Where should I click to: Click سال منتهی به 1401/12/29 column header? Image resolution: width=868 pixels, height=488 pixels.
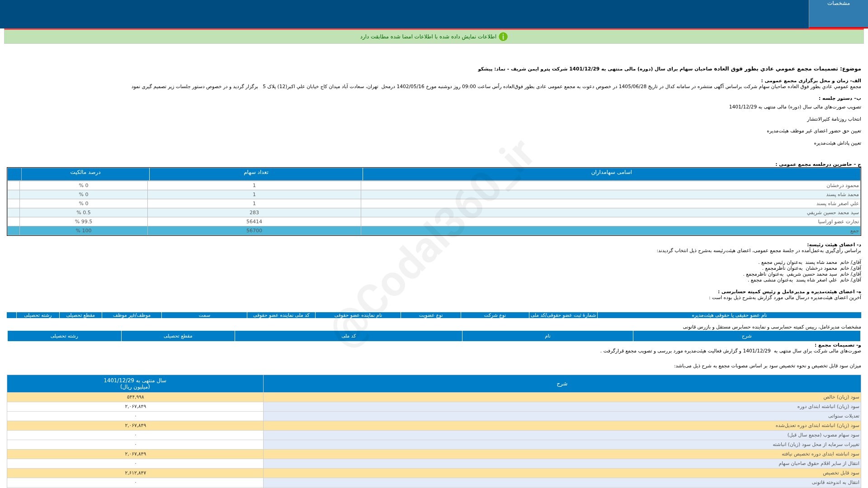click(x=135, y=384)
